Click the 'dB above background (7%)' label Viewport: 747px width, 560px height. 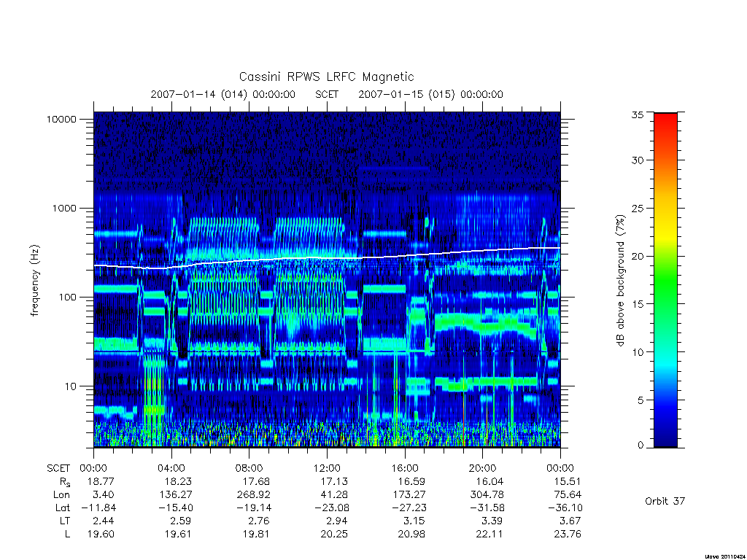click(620, 280)
